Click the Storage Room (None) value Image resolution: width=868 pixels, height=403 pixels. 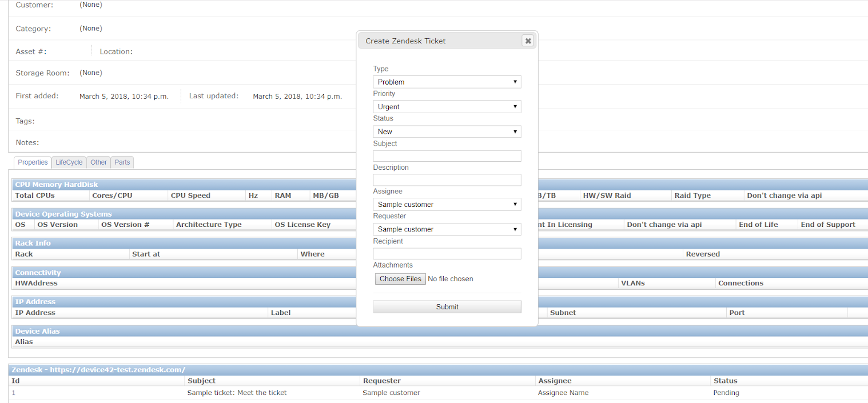click(91, 73)
